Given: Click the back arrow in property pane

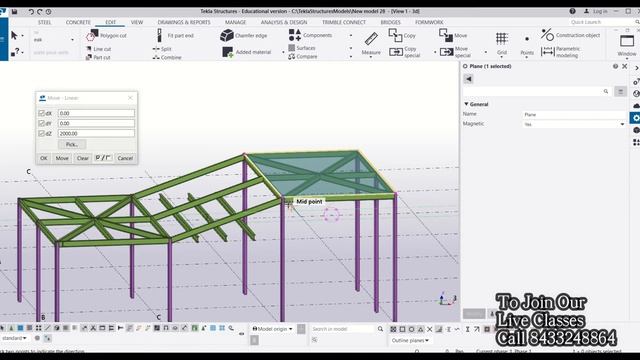Looking at the screenshot, I should tap(468, 79).
